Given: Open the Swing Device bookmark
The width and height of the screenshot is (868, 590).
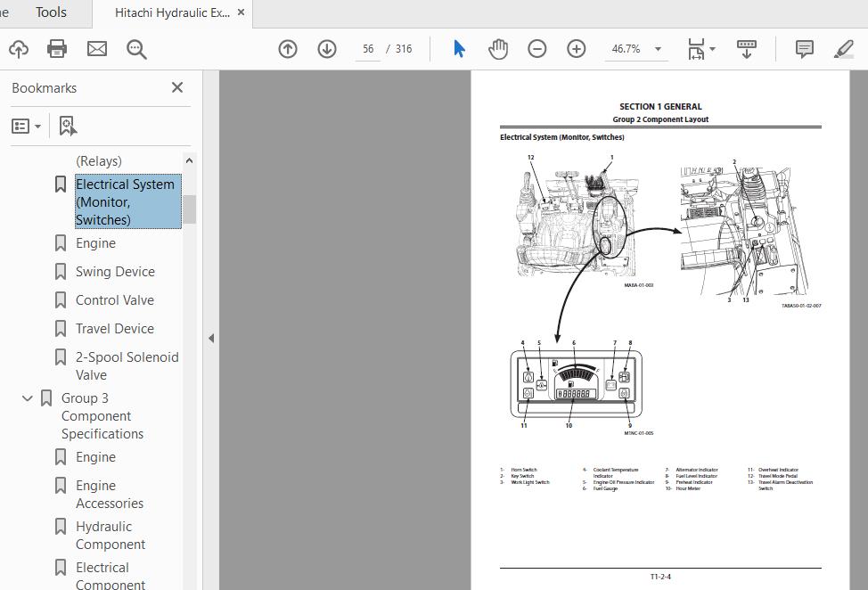Looking at the screenshot, I should coord(115,272).
